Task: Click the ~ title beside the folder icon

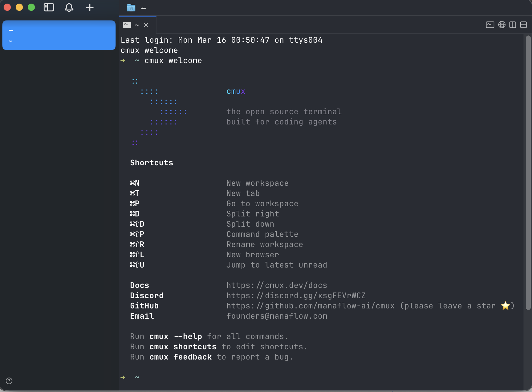Action: [x=144, y=8]
